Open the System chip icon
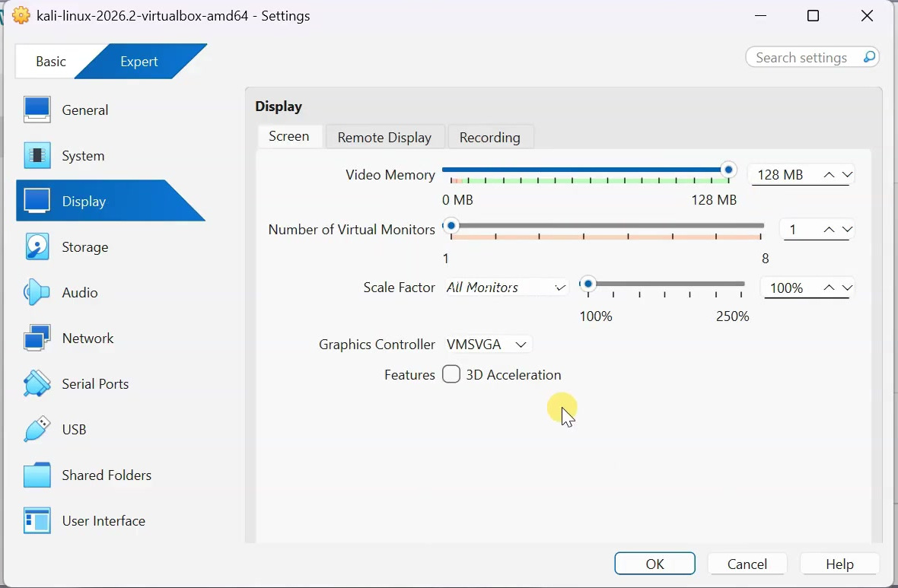Image resolution: width=898 pixels, height=588 pixels. click(37, 155)
